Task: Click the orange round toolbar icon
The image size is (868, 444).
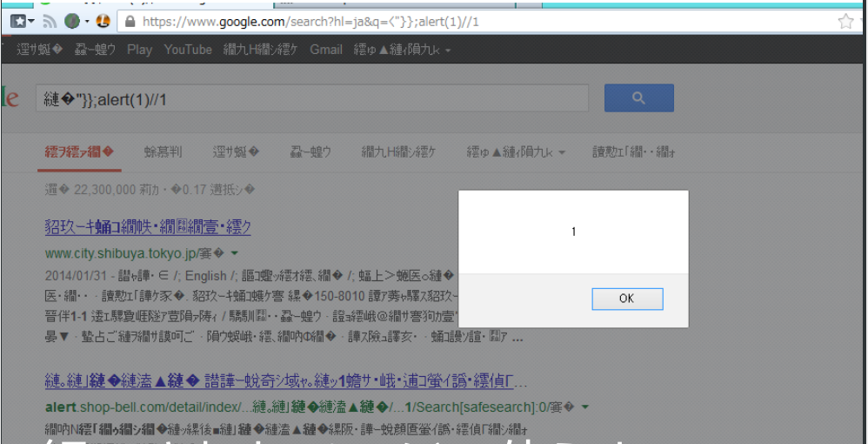Action: tap(103, 22)
